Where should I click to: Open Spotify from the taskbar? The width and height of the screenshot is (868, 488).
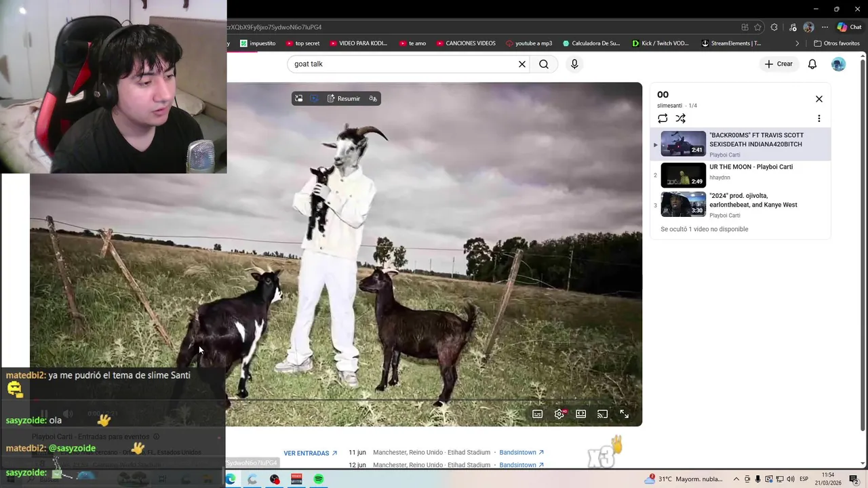click(x=319, y=479)
